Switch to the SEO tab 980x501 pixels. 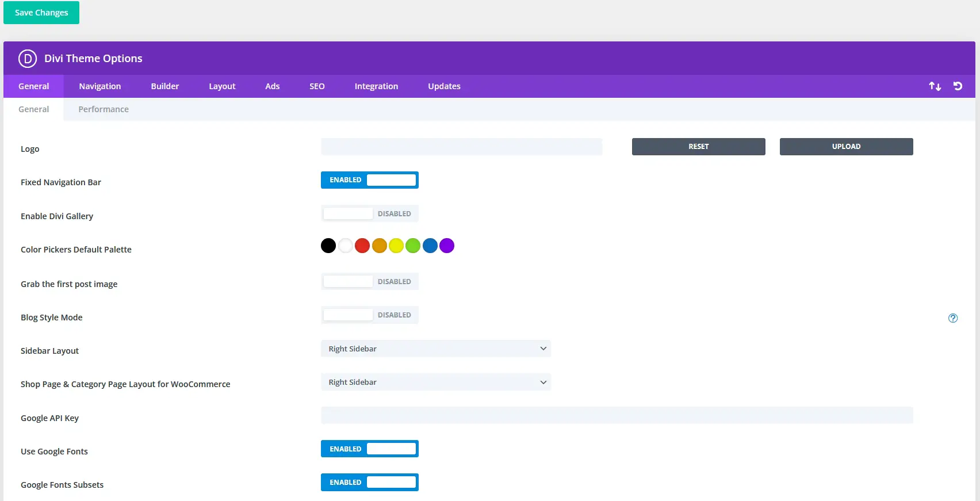(x=317, y=86)
